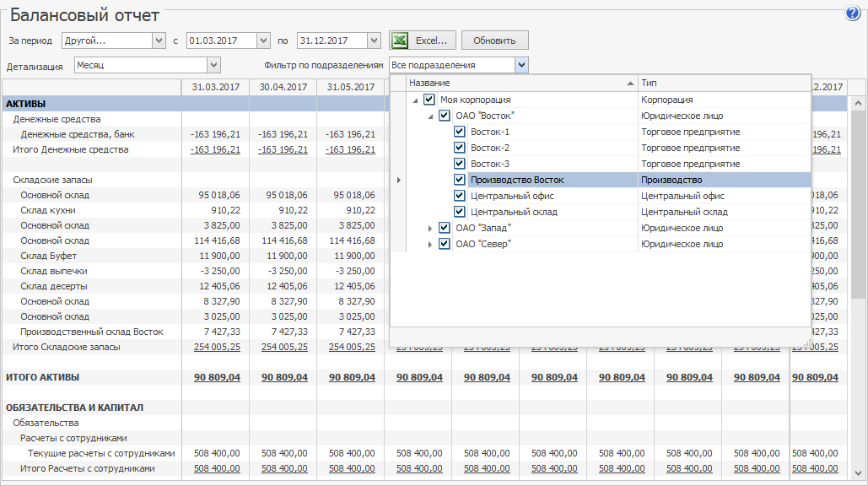
Task: Click the scrollbar up arrow at top
Action: point(857,102)
